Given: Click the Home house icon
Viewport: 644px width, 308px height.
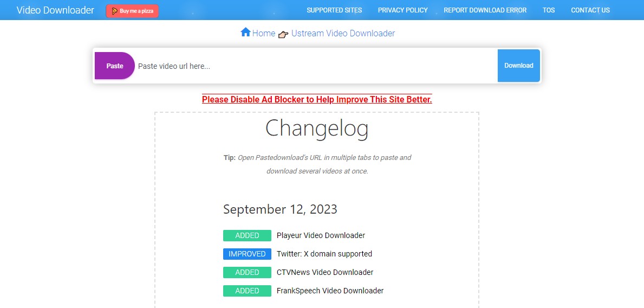Looking at the screenshot, I should (x=245, y=33).
